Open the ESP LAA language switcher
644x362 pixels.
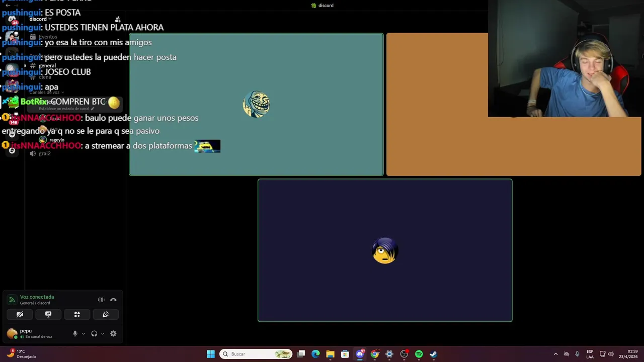click(x=590, y=354)
